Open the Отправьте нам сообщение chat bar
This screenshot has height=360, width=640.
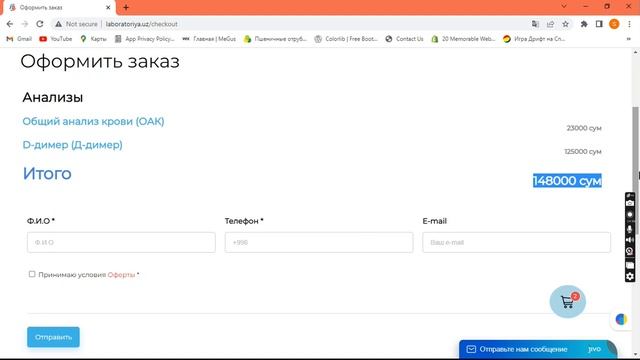click(x=538, y=349)
